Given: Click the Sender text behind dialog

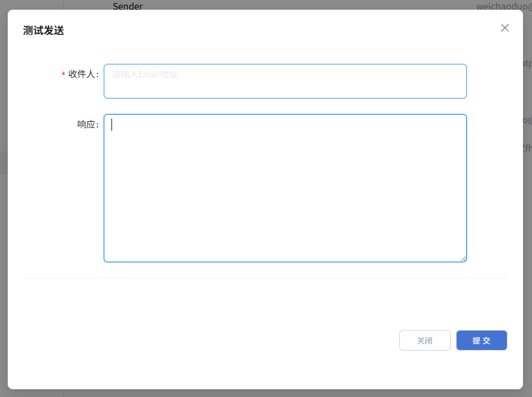Looking at the screenshot, I should 128,6.
